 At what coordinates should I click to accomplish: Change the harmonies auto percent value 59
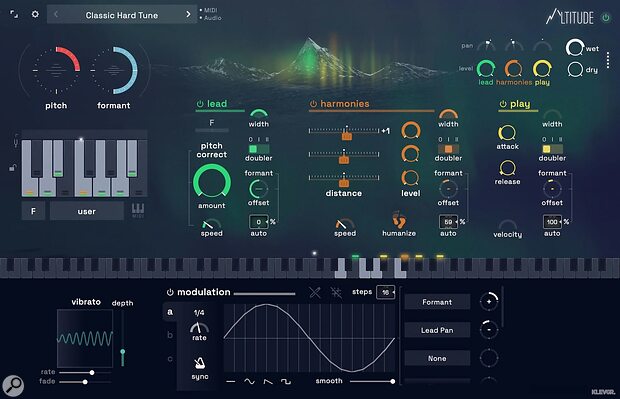[x=448, y=222]
